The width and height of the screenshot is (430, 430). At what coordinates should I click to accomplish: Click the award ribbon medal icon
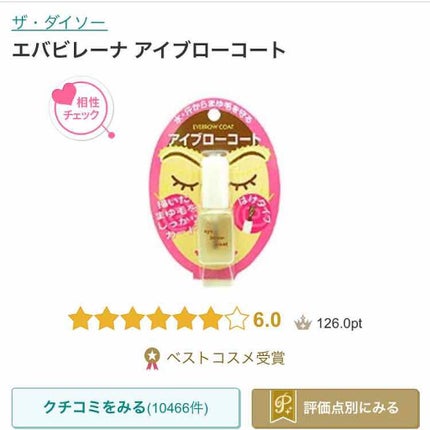click(152, 359)
